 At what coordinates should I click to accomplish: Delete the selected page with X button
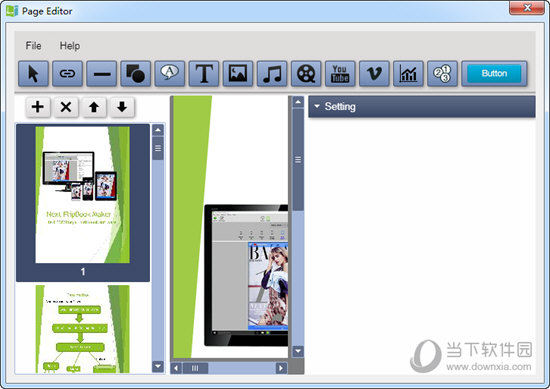(x=66, y=107)
